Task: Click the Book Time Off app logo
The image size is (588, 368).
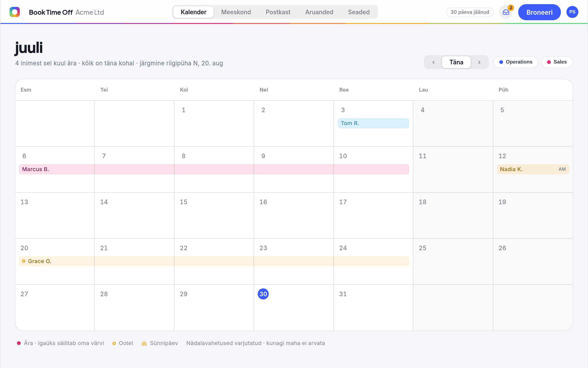Action: coord(14,12)
